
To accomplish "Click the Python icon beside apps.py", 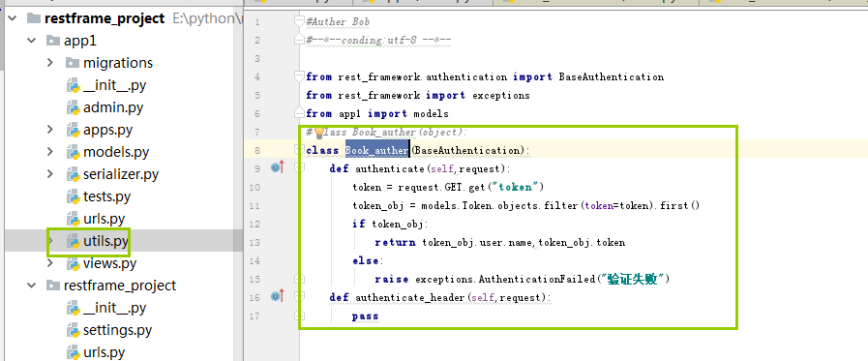I will 74,130.
